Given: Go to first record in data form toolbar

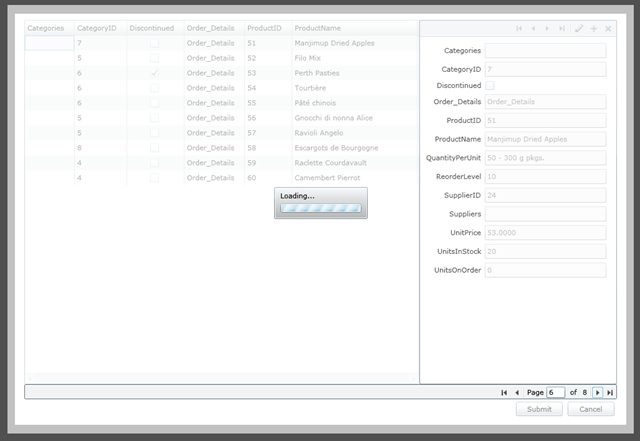Looking at the screenshot, I should [519, 29].
